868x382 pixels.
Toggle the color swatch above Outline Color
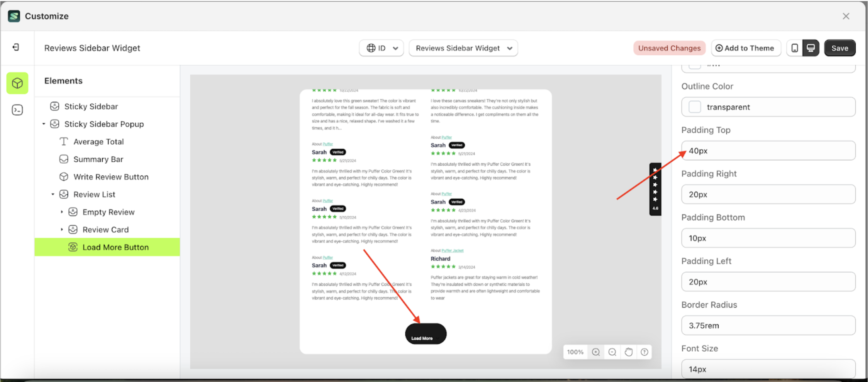pyautogui.click(x=695, y=65)
